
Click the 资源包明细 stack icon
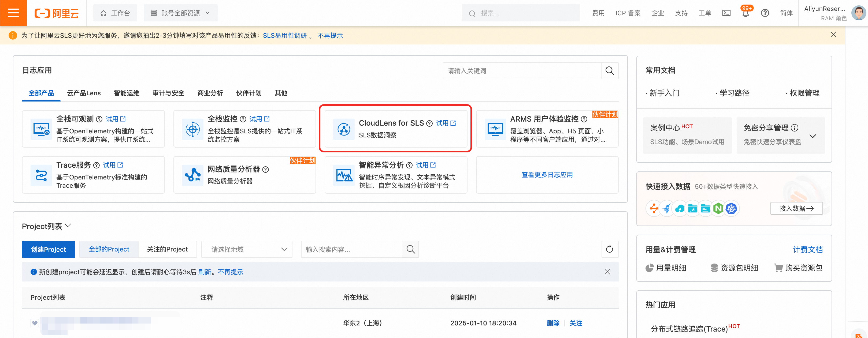pyautogui.click(x=714, y=268)
